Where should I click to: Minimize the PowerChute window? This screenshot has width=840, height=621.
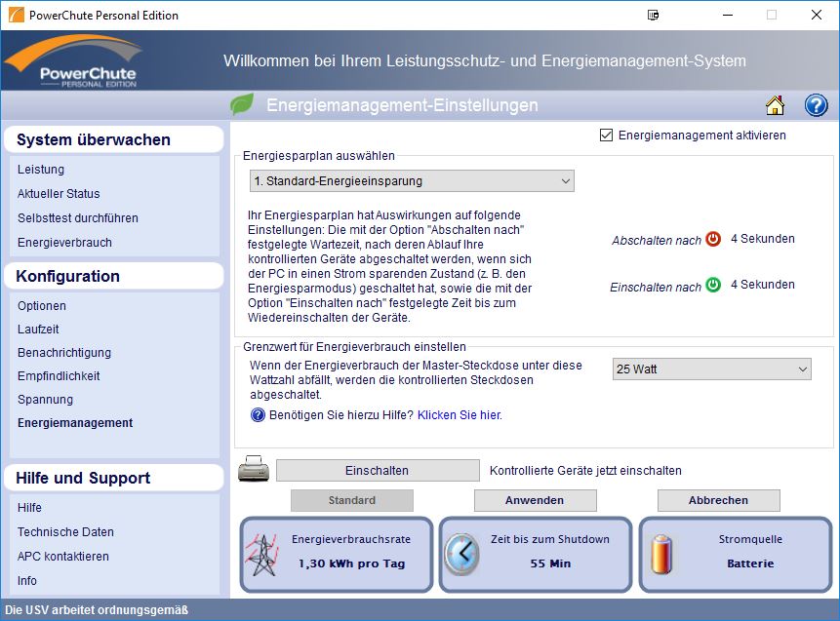[728, 15]
